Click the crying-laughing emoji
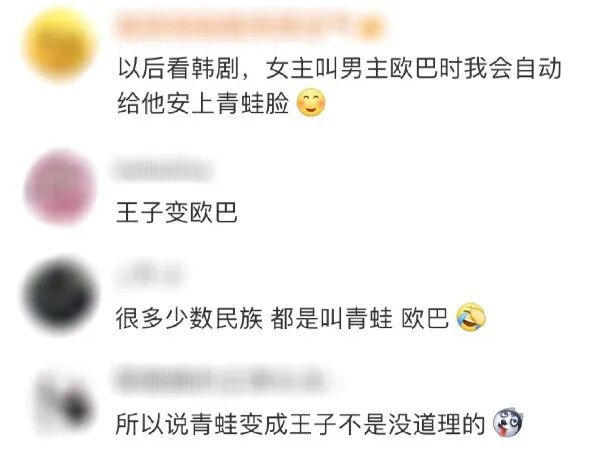This screenshot has width=608, height=455. [x=471, y=317]
